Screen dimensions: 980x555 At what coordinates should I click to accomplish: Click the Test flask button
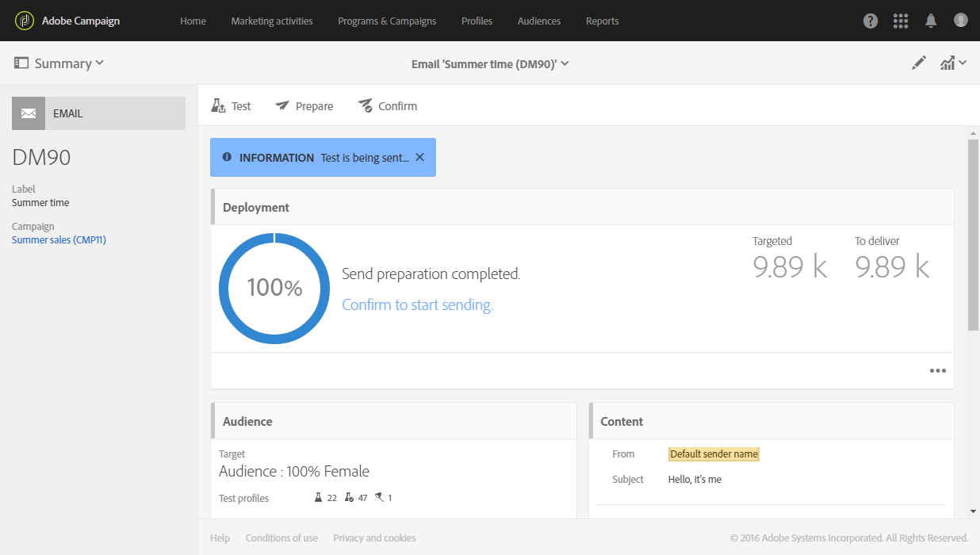click(x=231, y=106)
